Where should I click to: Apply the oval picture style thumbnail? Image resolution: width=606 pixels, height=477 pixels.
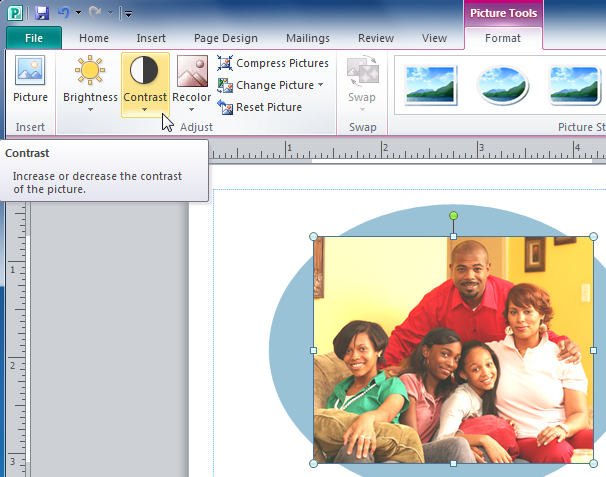click(x=503, y=85)
